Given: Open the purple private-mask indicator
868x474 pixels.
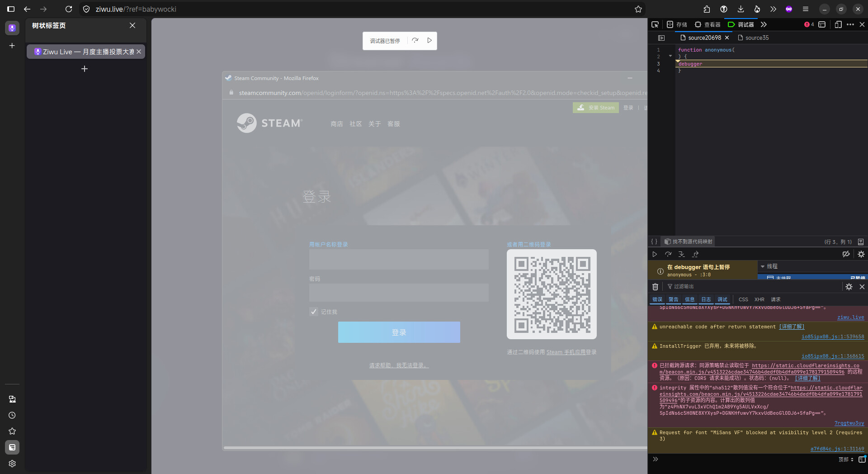Looking at the screenshot, I should click(789, 9).
